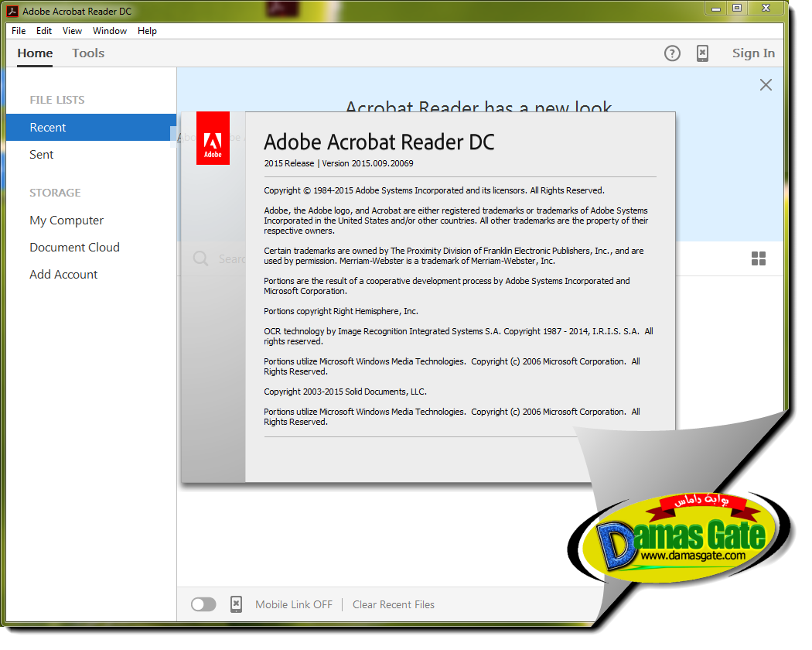812x650 pixels.
Task: Dismiss the new look banner
Action: pyautogui.click(x=766, y=85)
